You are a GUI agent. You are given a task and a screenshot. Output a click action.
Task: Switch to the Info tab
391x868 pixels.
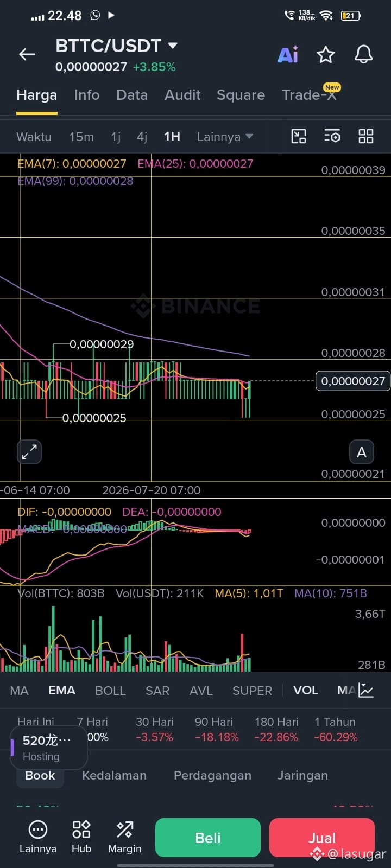tap(87, 95)
